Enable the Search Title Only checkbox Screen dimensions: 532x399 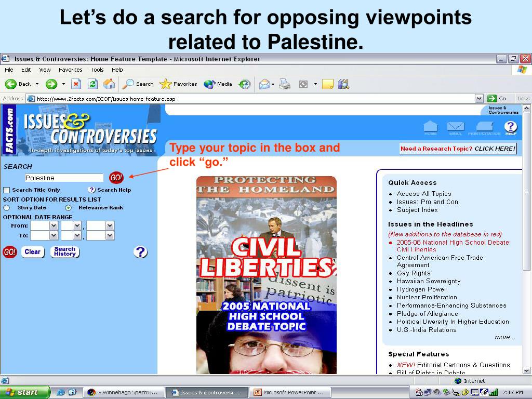[6, 190]
